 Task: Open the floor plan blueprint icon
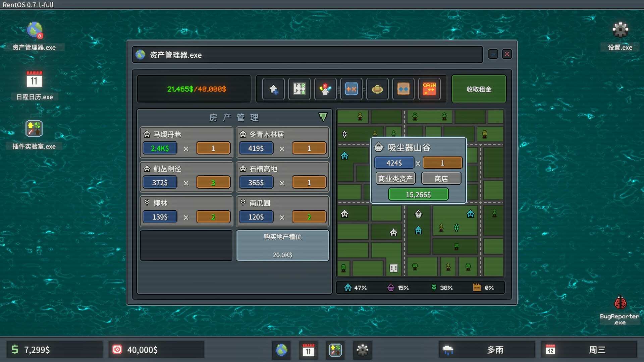pyautogui.click(x=299, y=89)
